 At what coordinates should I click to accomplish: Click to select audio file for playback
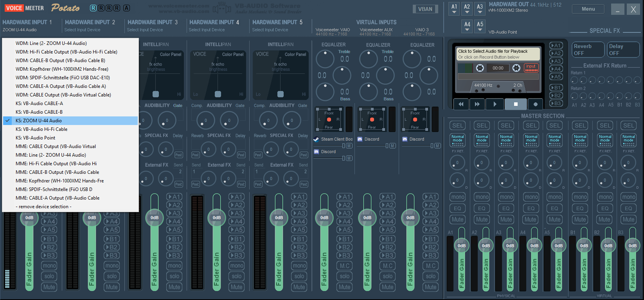tap(498, 54)
